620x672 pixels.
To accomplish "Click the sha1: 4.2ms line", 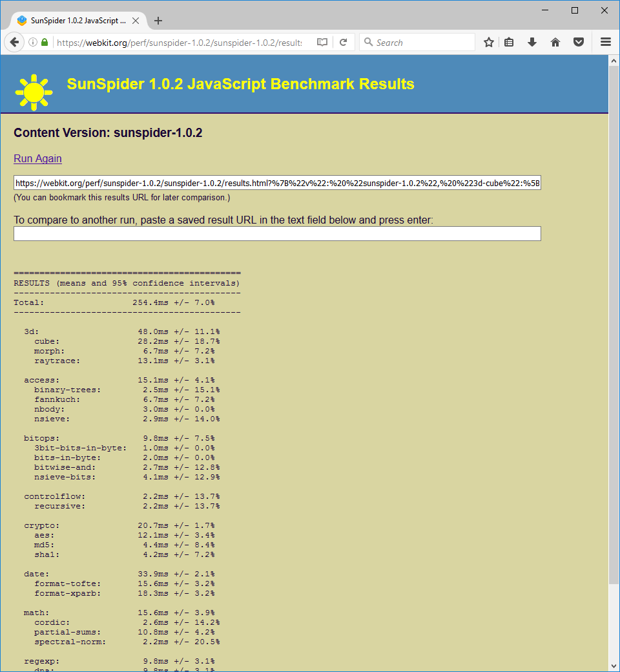I will 125,554.
